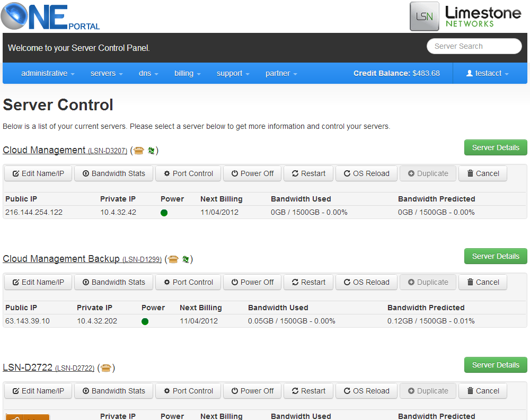The height and width of the screenshot is (420, 530).
Task: Expand the support menu
Action: point(233,73)
